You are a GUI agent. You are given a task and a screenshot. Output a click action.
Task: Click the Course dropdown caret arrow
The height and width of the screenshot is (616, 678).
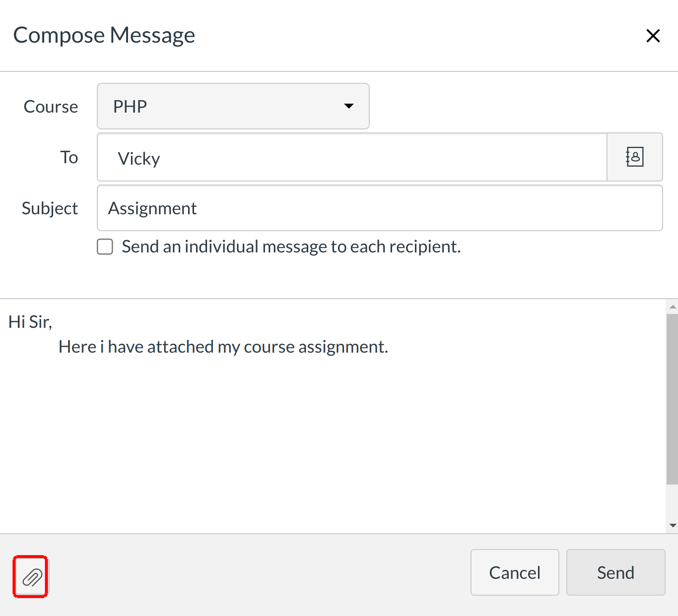click(349, 106)
